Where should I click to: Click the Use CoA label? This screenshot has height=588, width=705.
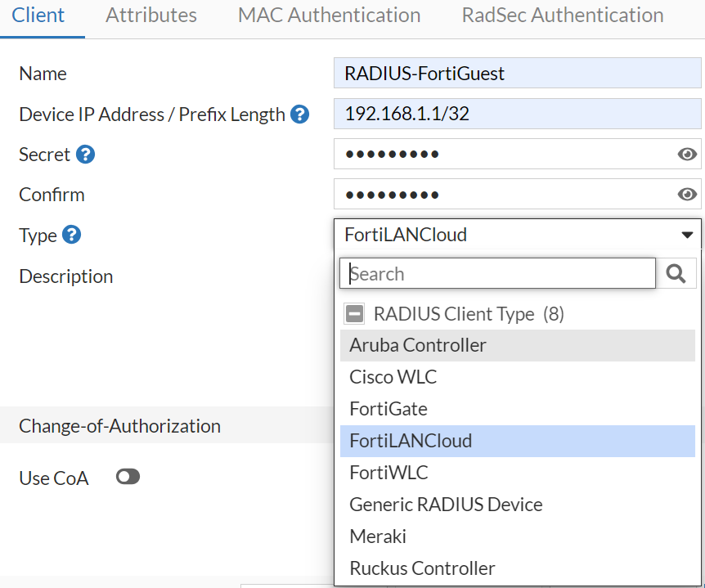click(54, 478)
